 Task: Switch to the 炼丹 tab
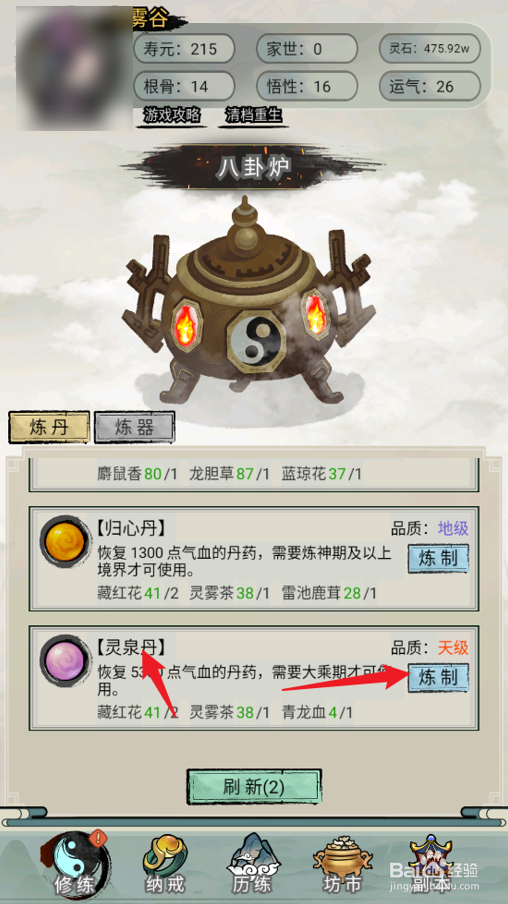(49, 427)
